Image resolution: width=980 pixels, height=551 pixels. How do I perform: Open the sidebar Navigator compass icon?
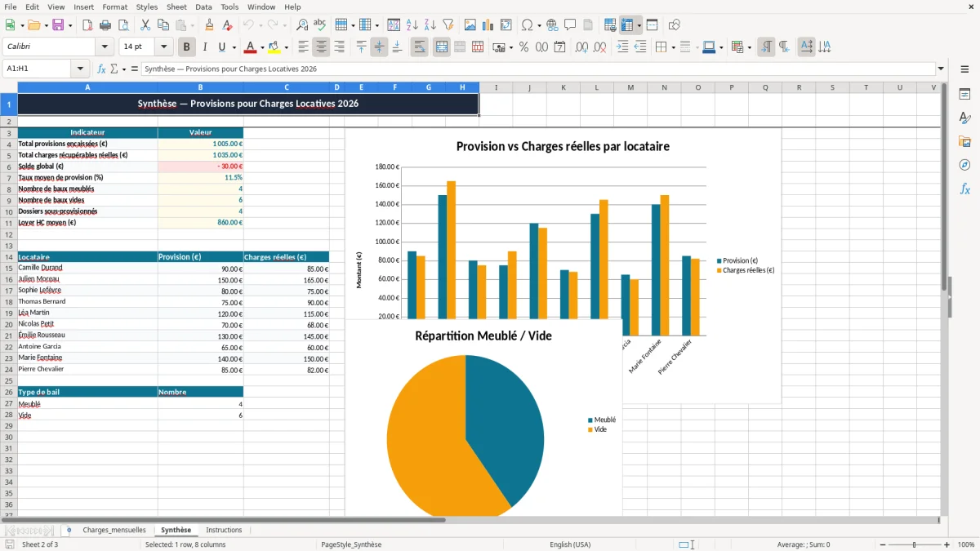[x=964, y=166]
